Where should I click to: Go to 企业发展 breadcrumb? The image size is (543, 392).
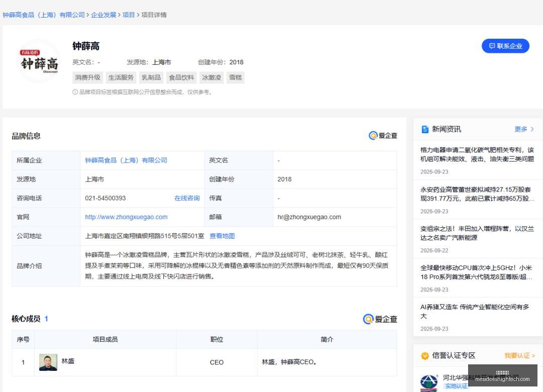click(x=104, y=15)
